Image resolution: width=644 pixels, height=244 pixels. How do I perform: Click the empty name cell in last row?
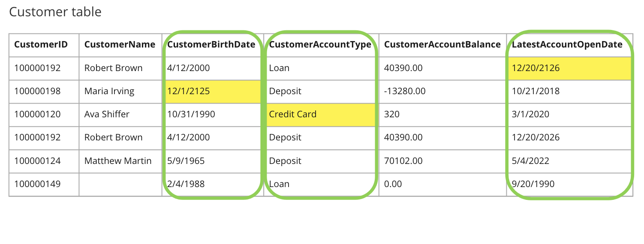pyautogui.click(x=120, y=184)
